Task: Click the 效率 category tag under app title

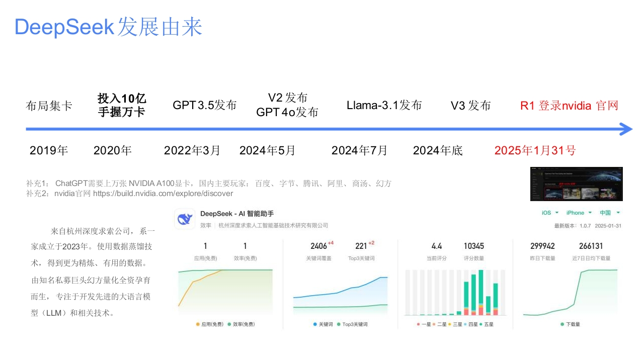Action: (x=206, y=226)
